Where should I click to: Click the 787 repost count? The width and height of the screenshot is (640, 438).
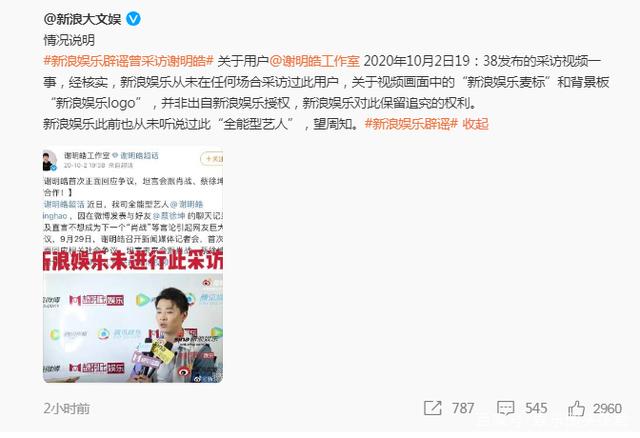pyautogui.click(x=463, y=408)
